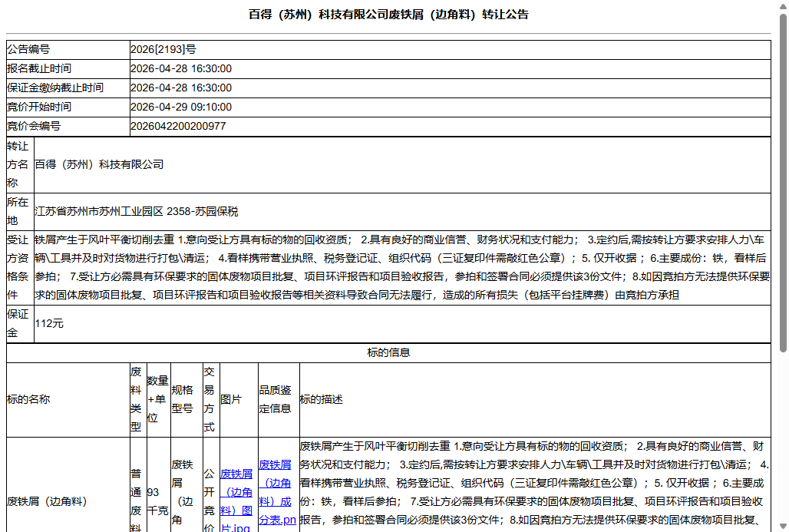Viewport: 789px width, 532px height.
Task: Click the 转让方名称 label cell
Action: (x=20, y=164)
